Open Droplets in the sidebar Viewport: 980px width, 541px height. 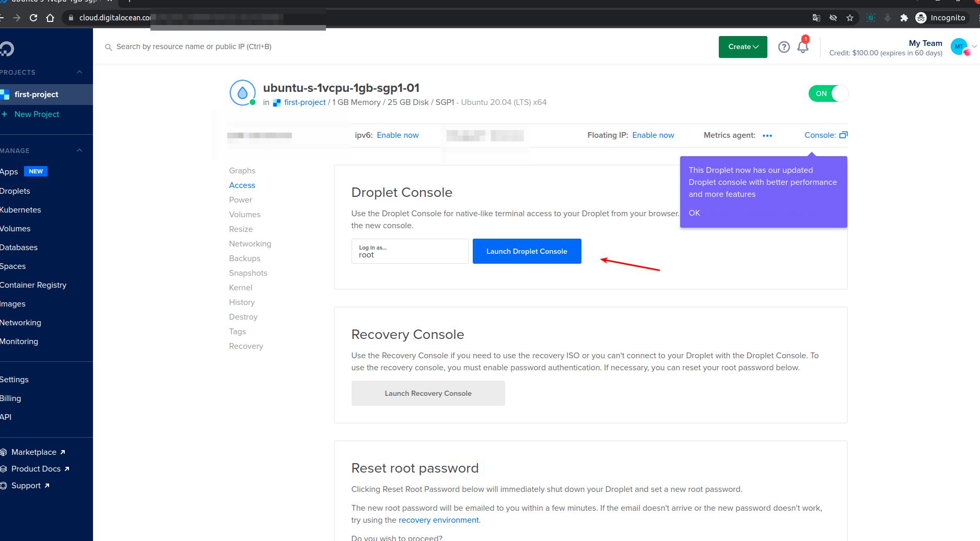tap(15, 191)
